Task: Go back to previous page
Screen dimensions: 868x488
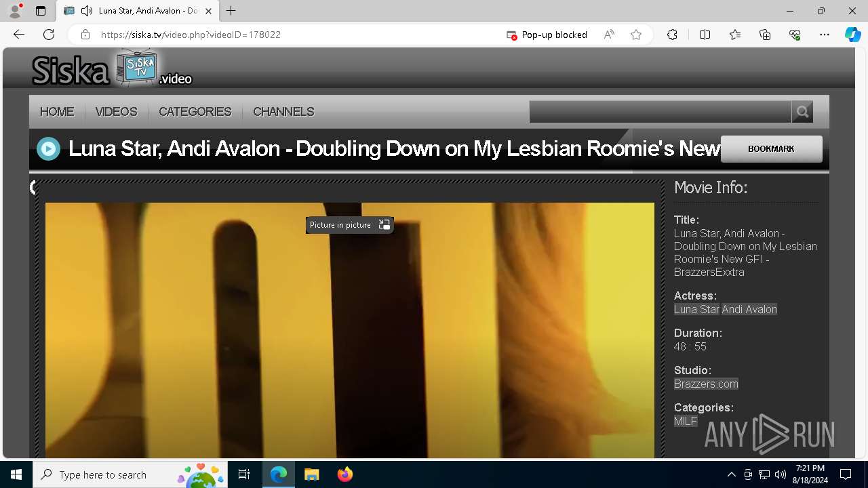Action: [x=19, y=35]
